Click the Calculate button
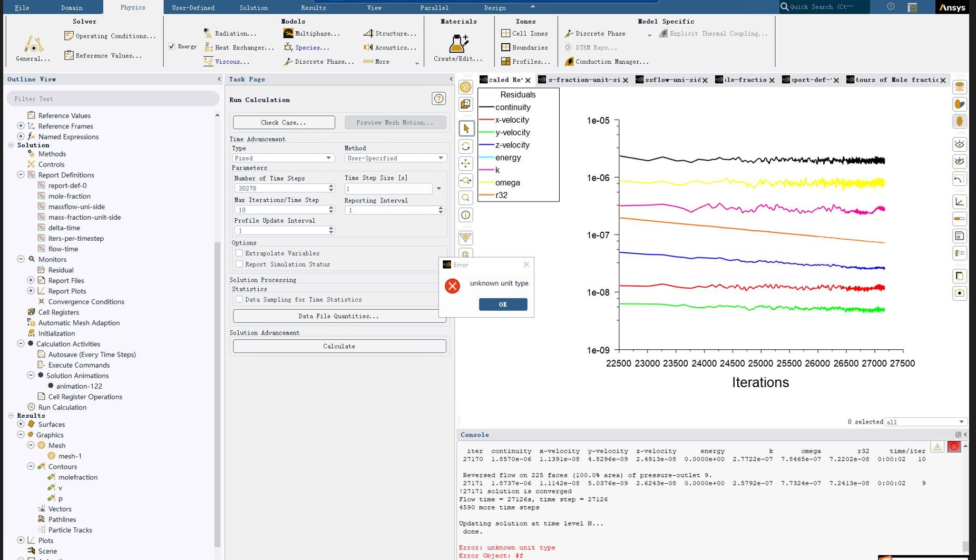 [339, 346]
